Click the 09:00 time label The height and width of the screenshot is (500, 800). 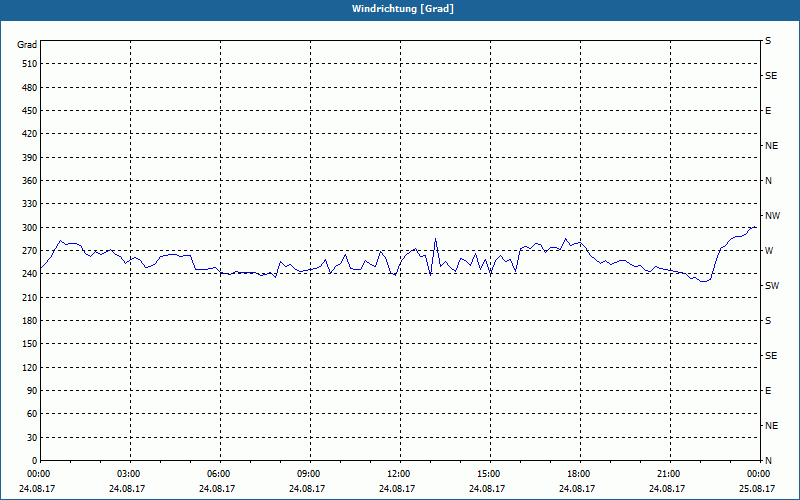click(309, 474)
